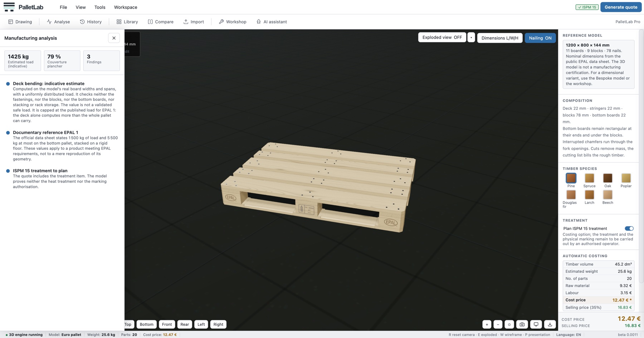This screenshot has height=338, width=644.
Task: Select the Oak timber swatch
Action: click(608, 178)
